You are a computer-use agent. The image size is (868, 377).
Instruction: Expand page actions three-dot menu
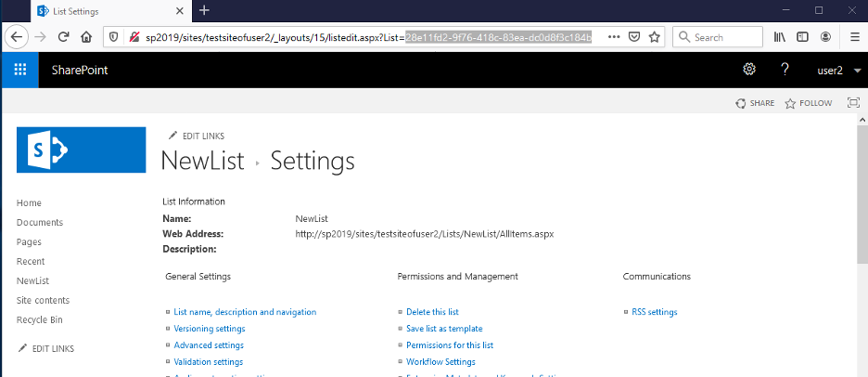[x=614, y=37]
